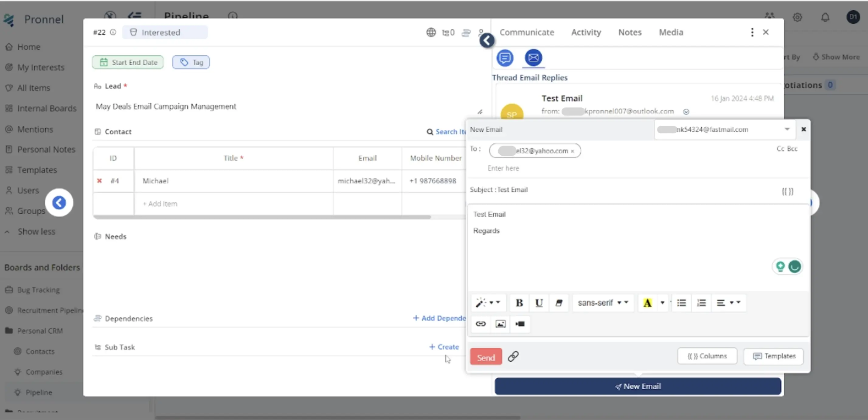This screenshot has width=868, height=420.
Task: Expand the Test Email sender details chevron
Action: (x=686, y=112)
